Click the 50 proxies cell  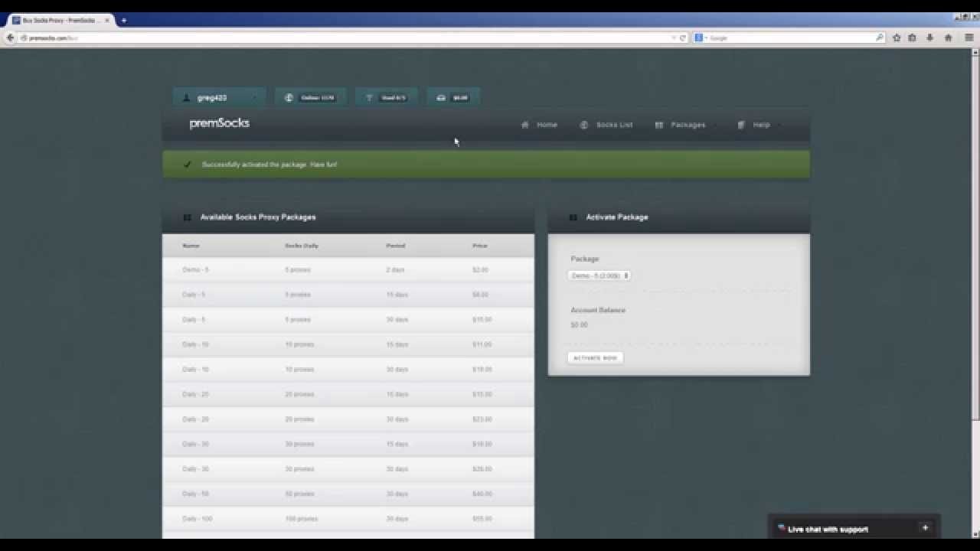point(299,494)
